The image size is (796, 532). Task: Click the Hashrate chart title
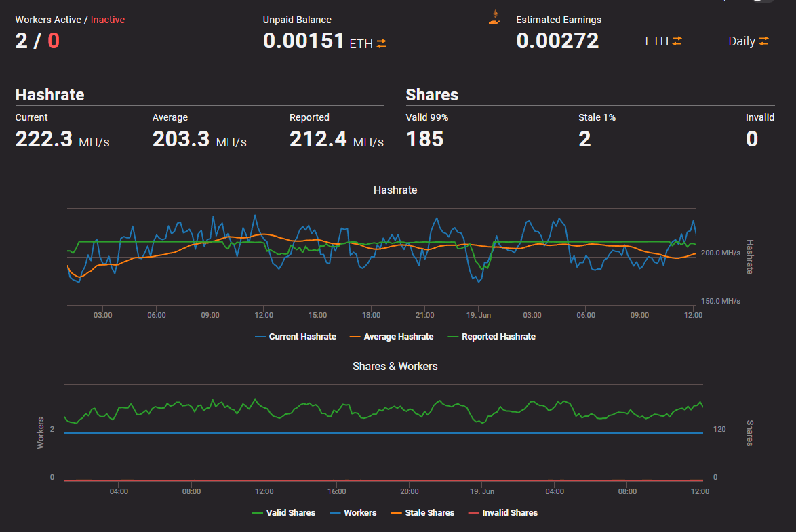point(395,190)
